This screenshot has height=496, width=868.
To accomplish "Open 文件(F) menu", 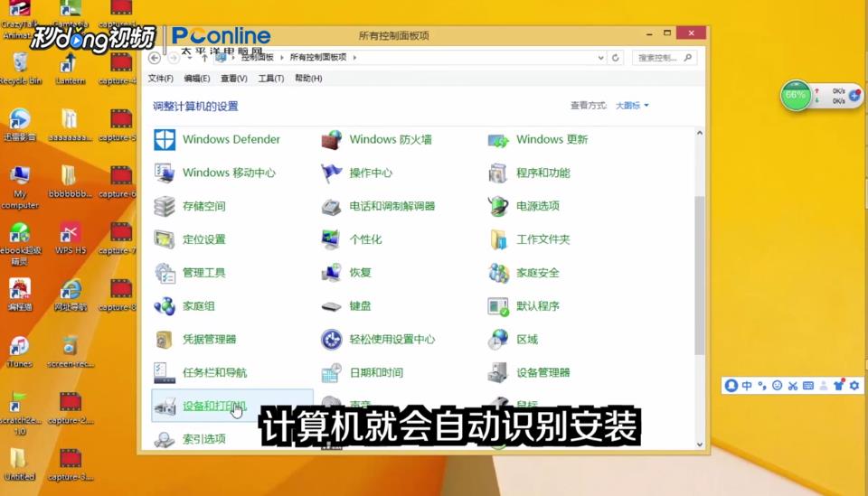I will (x=161, y=79).
